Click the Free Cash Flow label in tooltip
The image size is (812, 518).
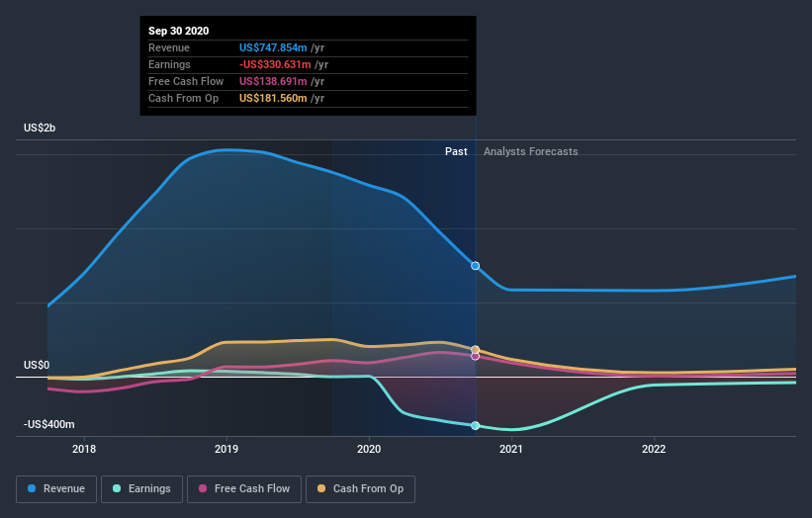coord(186,81)
